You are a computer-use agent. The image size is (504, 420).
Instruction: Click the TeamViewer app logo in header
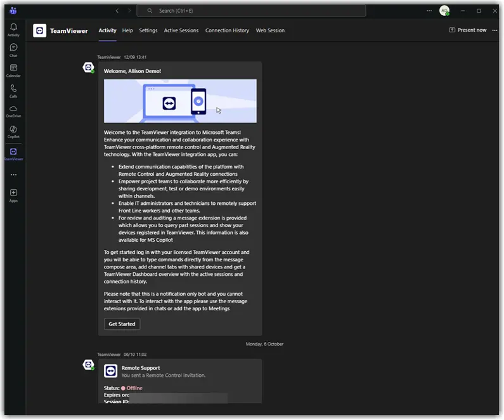tap(39, 30)
